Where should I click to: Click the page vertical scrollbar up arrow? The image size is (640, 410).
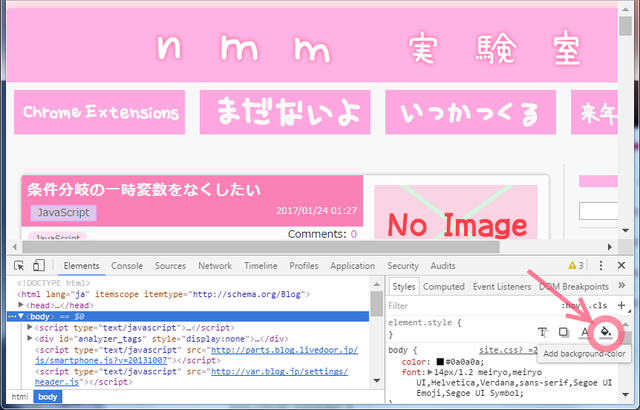click(625, 9)
